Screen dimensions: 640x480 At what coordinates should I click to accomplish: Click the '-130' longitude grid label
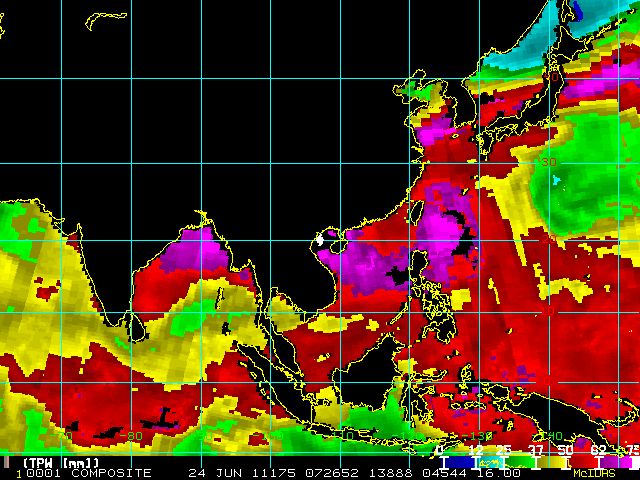point(477,436)
